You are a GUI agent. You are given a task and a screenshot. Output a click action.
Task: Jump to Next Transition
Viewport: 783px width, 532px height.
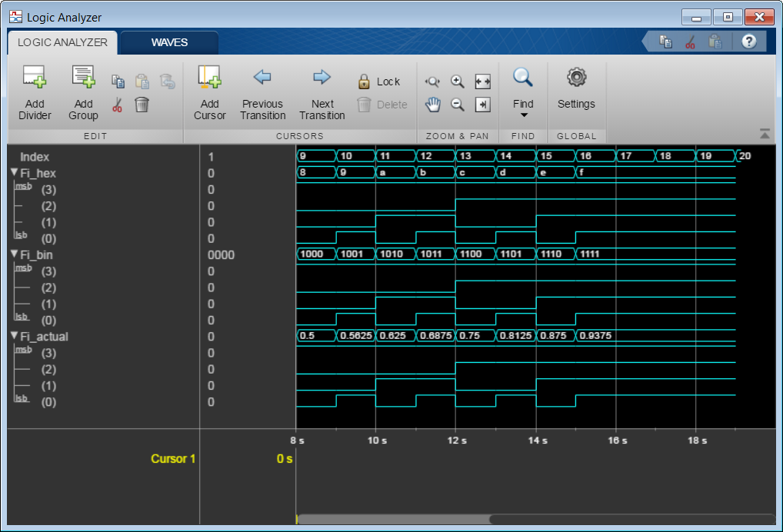(x=322, y=77)
